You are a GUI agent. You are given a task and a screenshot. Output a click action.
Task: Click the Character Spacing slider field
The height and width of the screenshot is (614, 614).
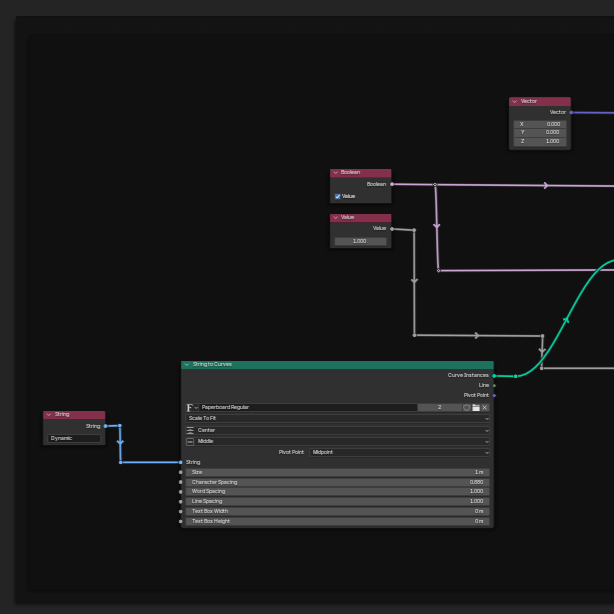pyautogui.click(x=338, y=482)
